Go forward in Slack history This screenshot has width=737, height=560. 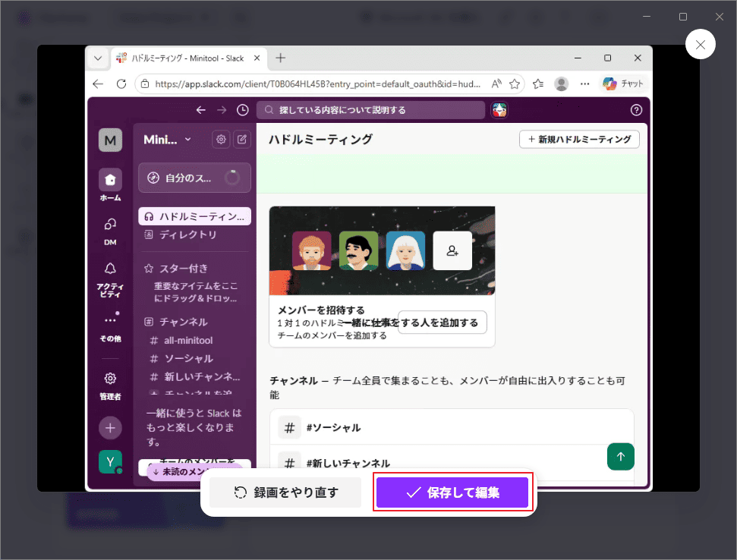pos(222,110)
